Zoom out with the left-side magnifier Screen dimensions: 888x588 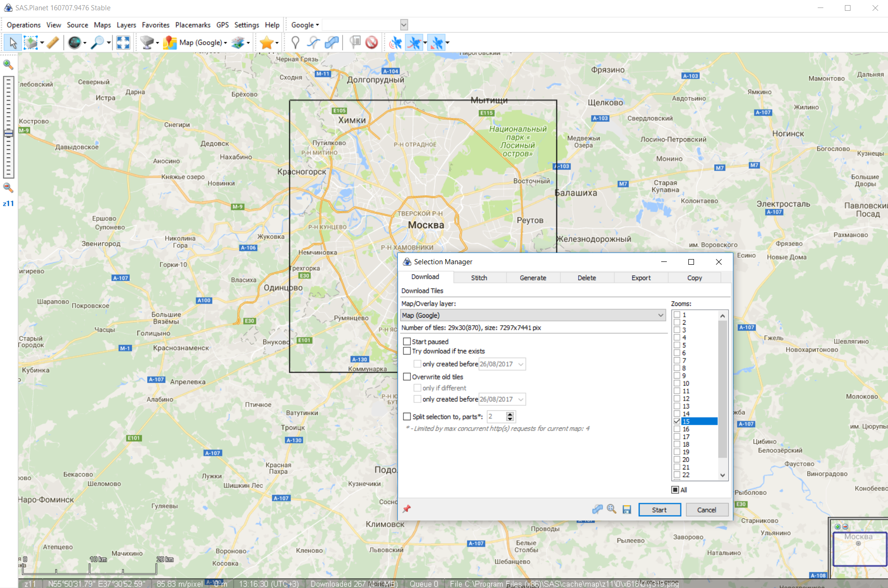(x=8, y=188)
